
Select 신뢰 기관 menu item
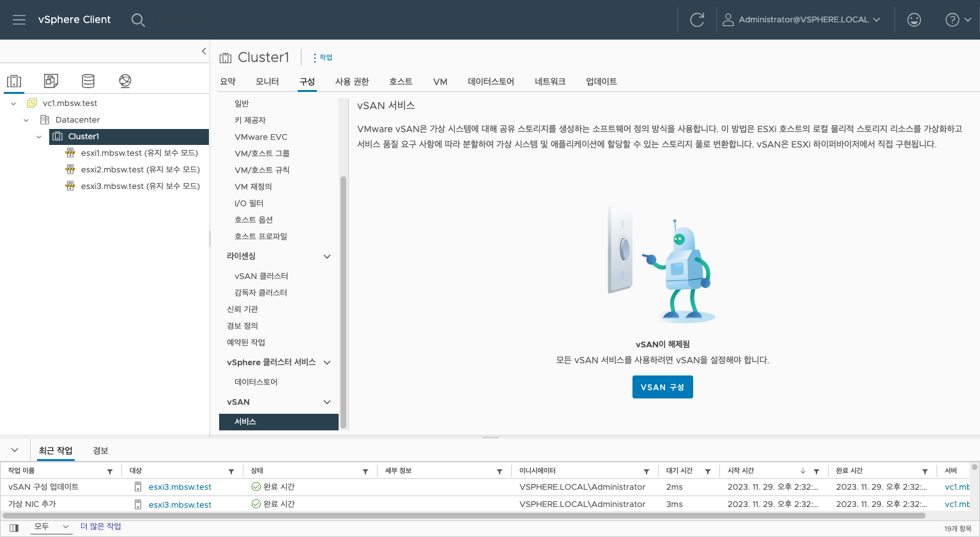pos(242,310)
